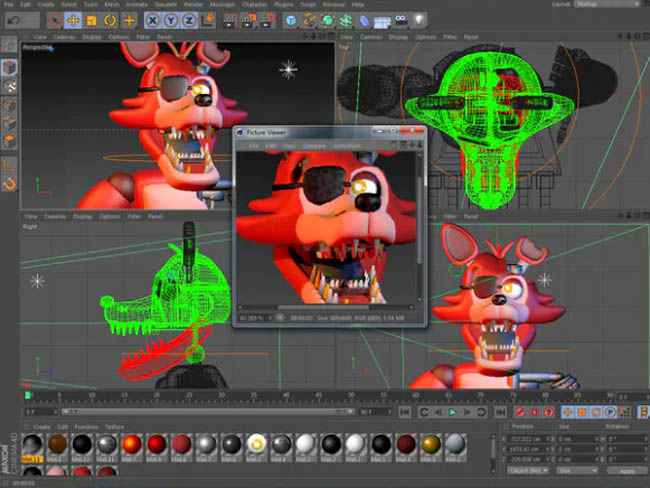Open the File menu in main menu bar

point(8,5)
